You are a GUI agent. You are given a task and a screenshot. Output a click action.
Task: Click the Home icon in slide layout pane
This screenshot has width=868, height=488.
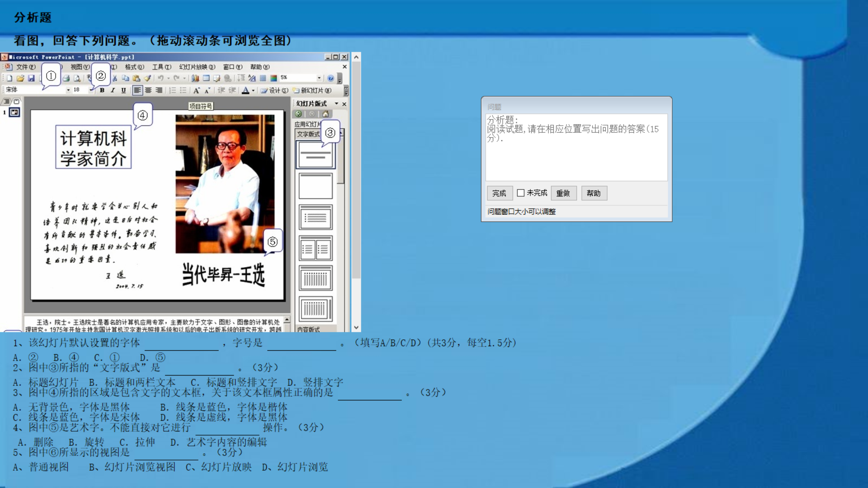325,114
